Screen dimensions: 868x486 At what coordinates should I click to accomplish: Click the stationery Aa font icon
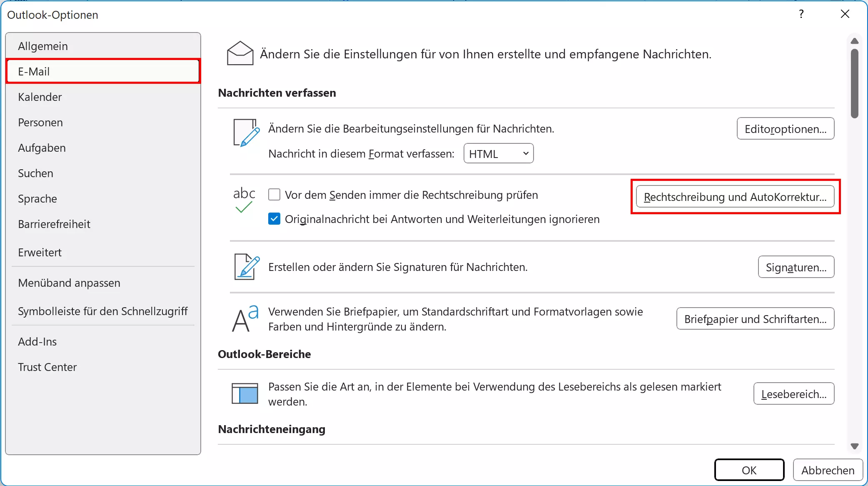[x=245, y=318]
